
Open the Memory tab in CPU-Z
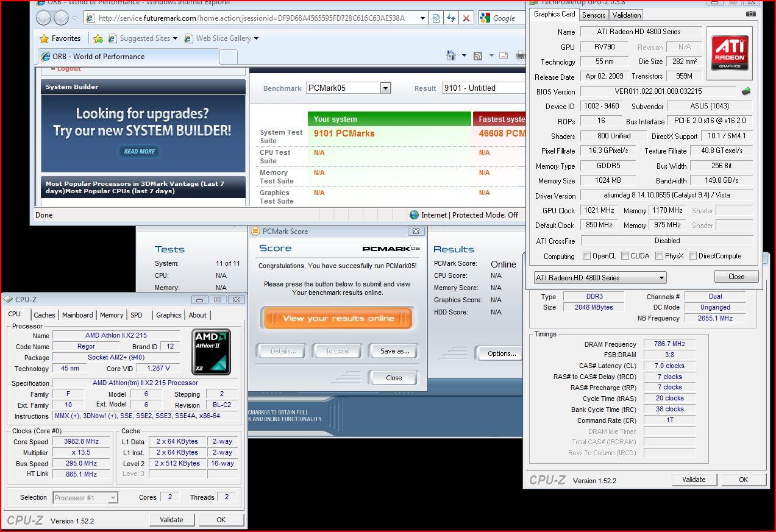112,315
